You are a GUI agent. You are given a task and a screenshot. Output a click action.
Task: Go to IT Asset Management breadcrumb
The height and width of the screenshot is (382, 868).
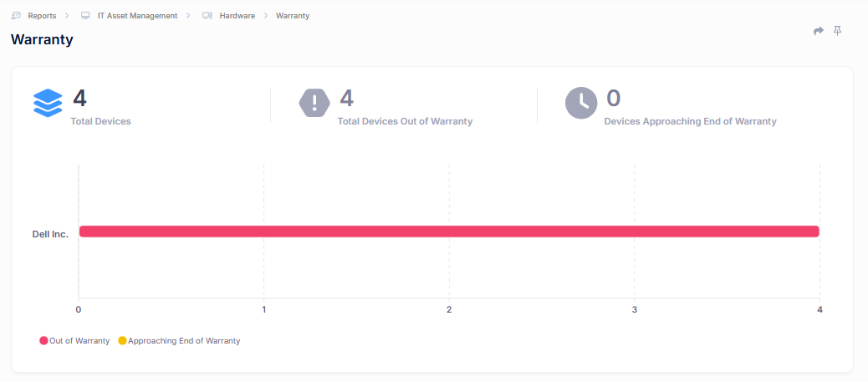click(x=137, y=16)
